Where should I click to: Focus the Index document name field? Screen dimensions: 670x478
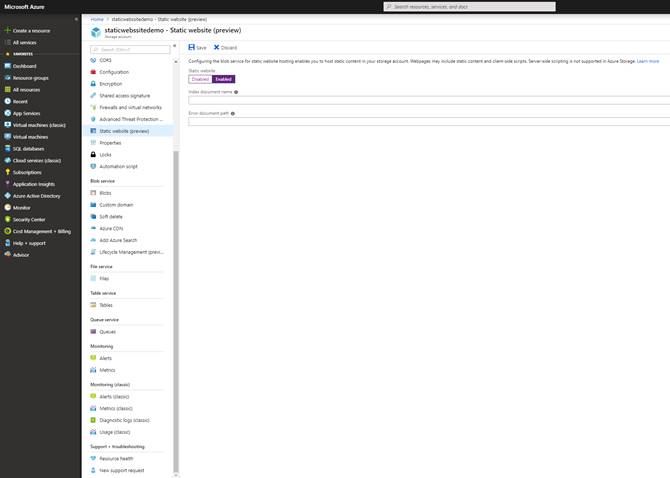pos(429,100)
